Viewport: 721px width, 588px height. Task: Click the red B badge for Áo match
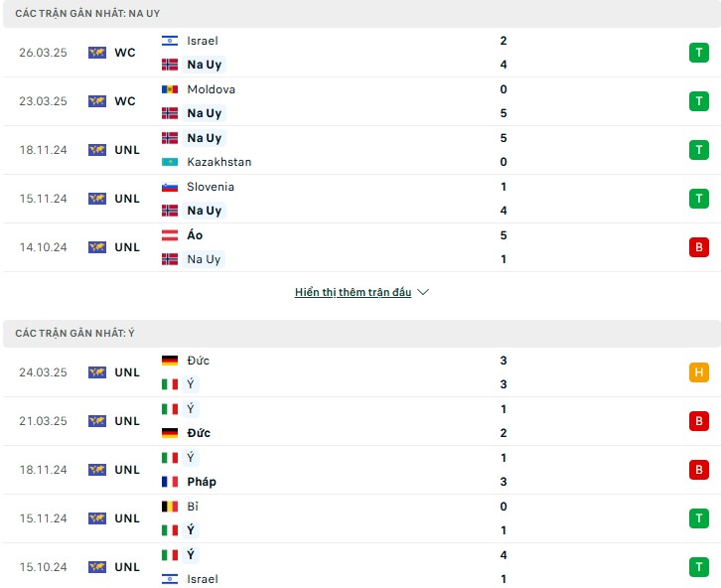(699, 247)
